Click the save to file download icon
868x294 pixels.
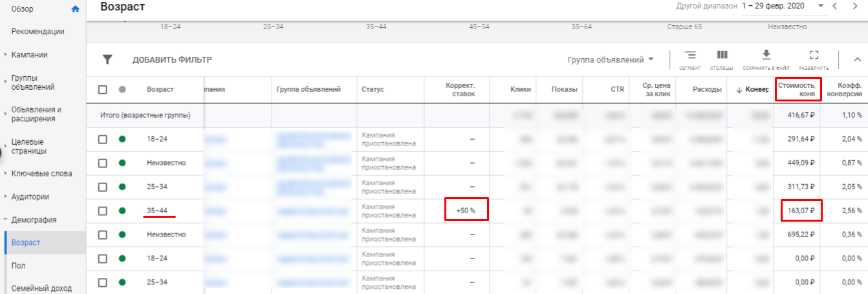click(766, 56)
